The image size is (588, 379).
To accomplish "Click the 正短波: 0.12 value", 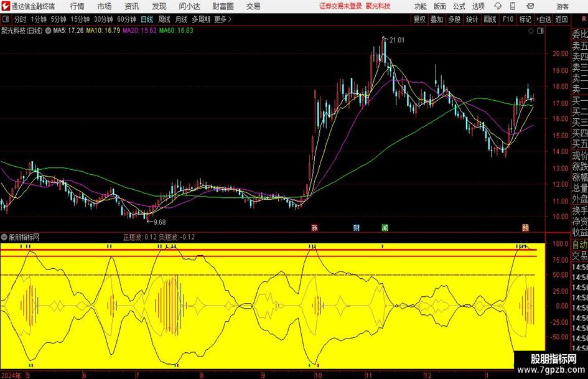I will tap(140, 237).
